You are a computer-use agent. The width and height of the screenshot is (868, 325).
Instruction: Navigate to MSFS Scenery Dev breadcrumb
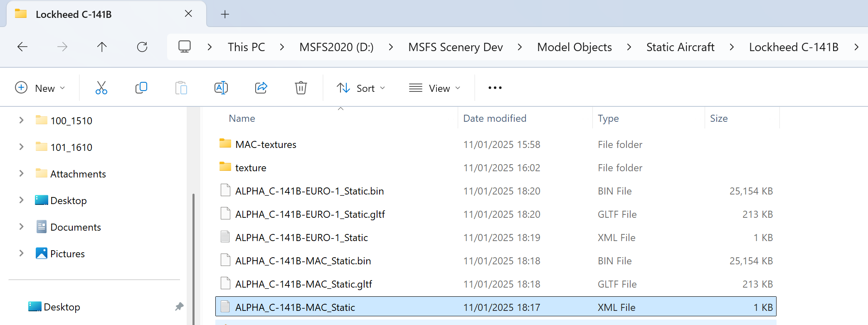pyautogui.click(x=456, y=47)
